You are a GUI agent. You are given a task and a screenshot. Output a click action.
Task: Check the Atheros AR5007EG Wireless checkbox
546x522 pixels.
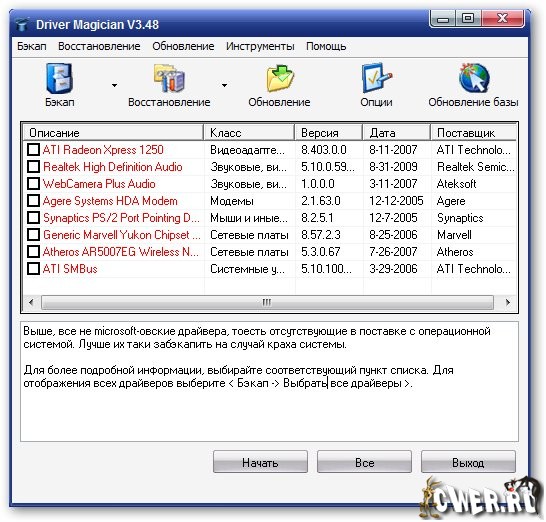click(x=33, y=252)
